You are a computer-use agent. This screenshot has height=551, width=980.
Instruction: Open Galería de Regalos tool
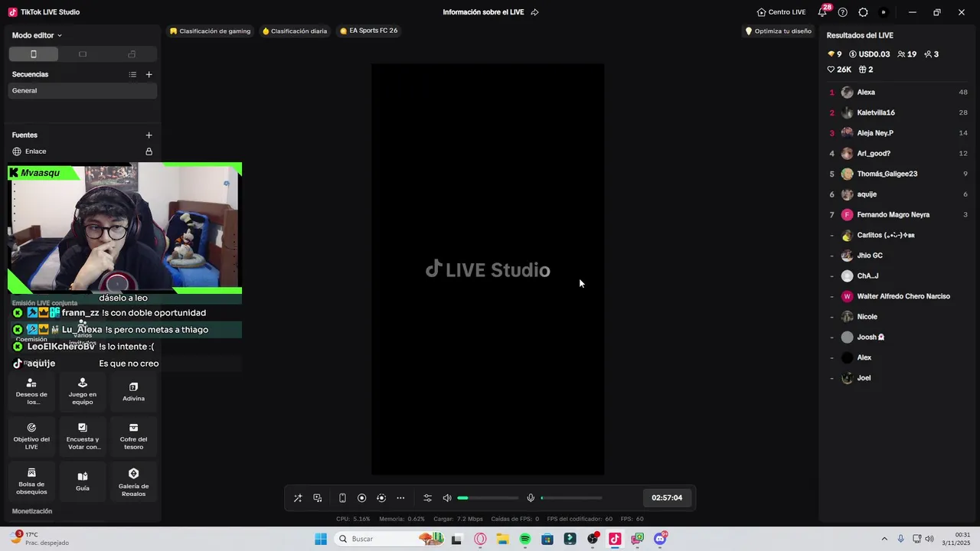133,481
